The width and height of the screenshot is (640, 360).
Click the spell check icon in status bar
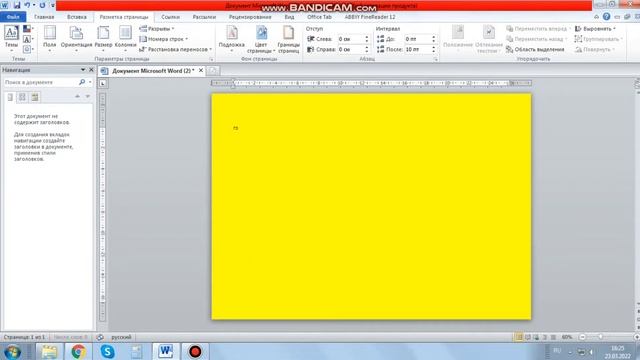click(x=100, y=337)
